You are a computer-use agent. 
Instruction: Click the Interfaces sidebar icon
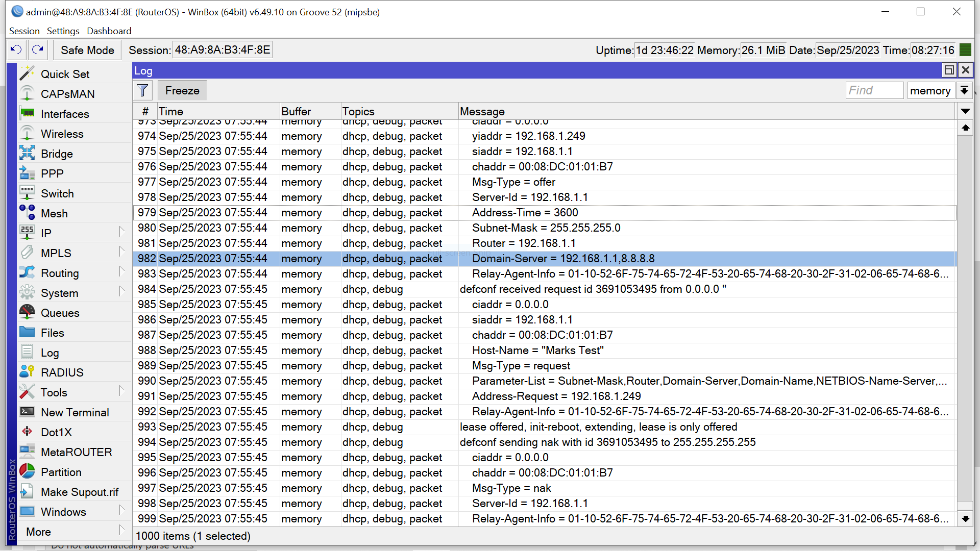coord(27,114)
